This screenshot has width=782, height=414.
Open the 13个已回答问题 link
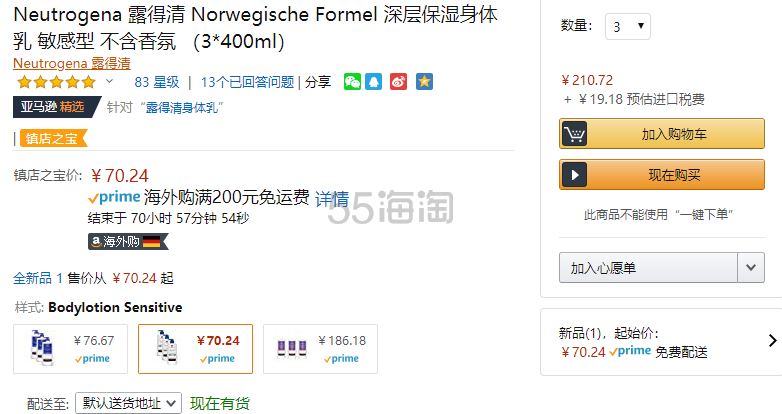point(247,82)
